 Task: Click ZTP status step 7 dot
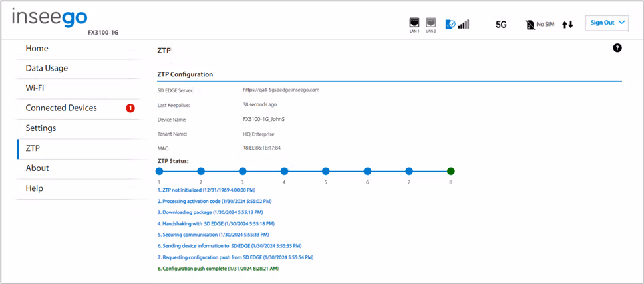click(x=409, y=171)
